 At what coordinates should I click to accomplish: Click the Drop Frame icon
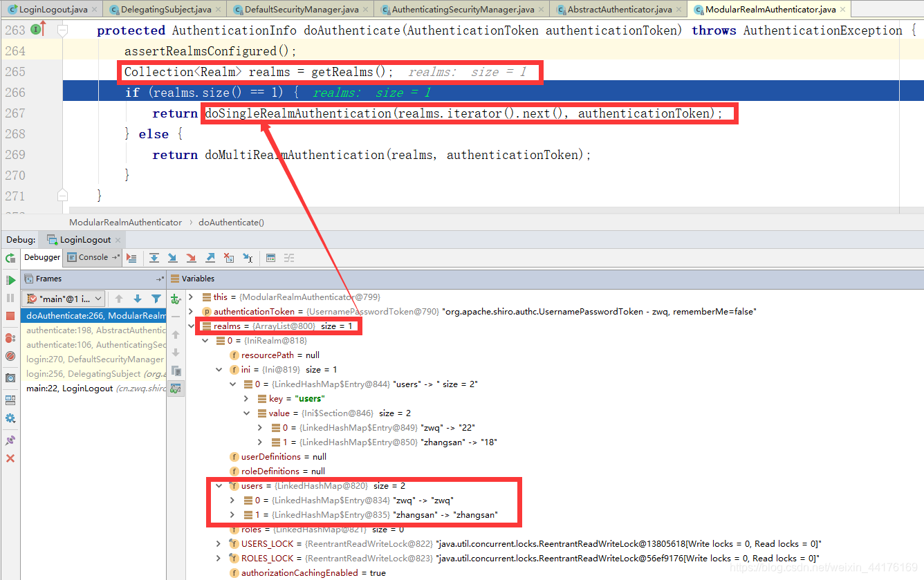click(x=229, y=258)
